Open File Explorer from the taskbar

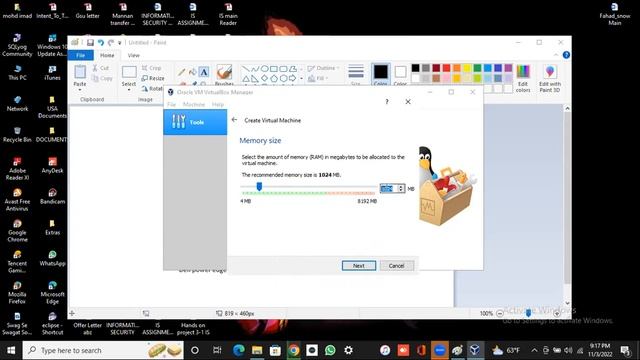[x=257, y=350]
